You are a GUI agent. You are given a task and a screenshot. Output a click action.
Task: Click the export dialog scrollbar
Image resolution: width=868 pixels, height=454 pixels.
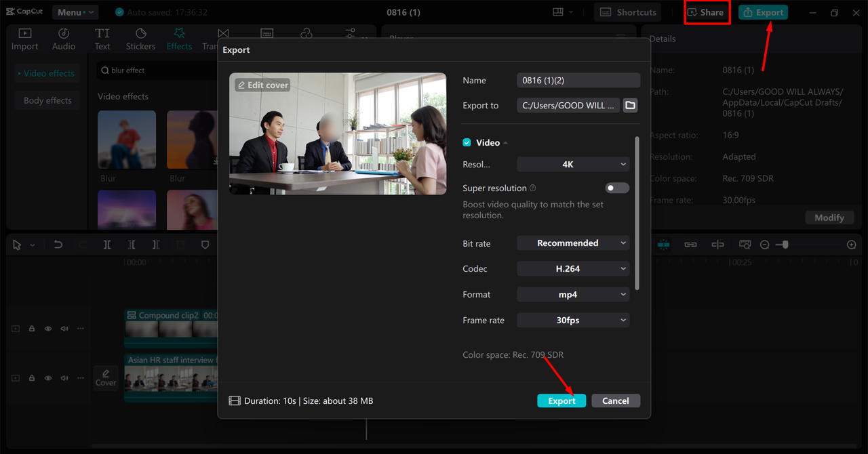(x=637, y=213)
